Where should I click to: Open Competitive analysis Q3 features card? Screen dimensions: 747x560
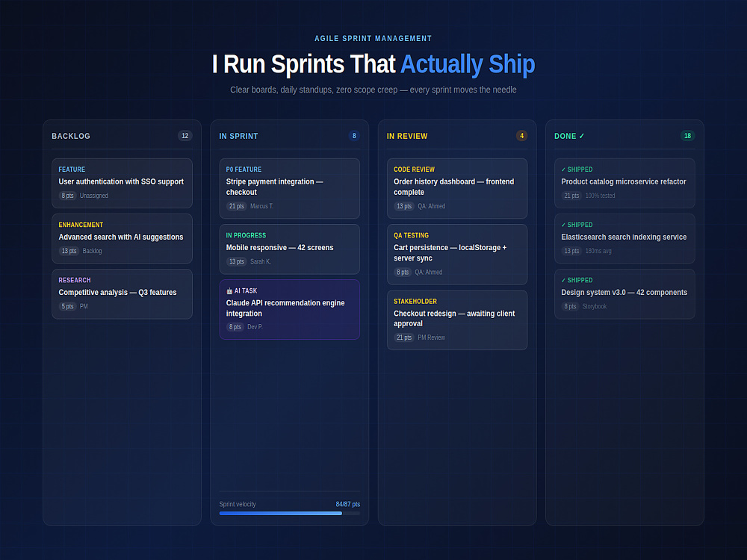pyautogui.click(x=122, y=293)
